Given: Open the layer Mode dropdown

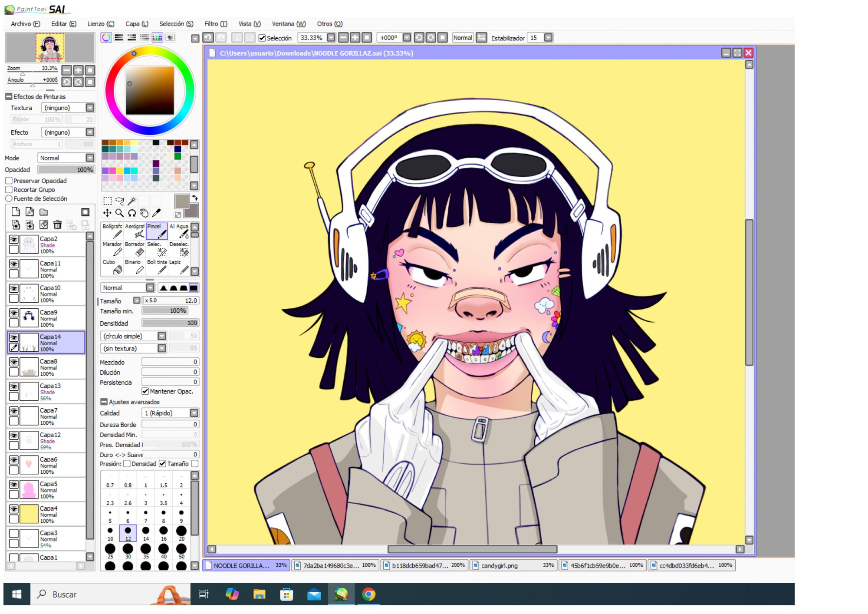Looking at the screenshot, I should tap(90, 158).
